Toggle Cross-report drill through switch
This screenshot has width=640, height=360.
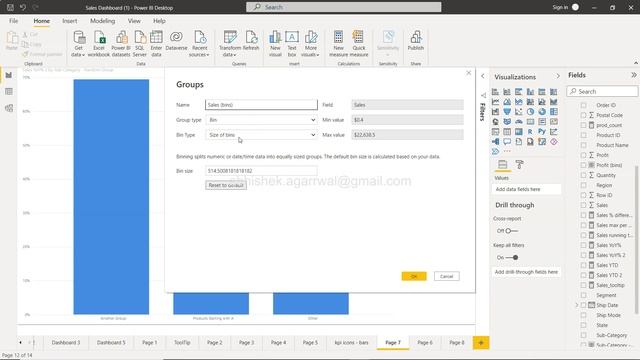tap(511, 231)
